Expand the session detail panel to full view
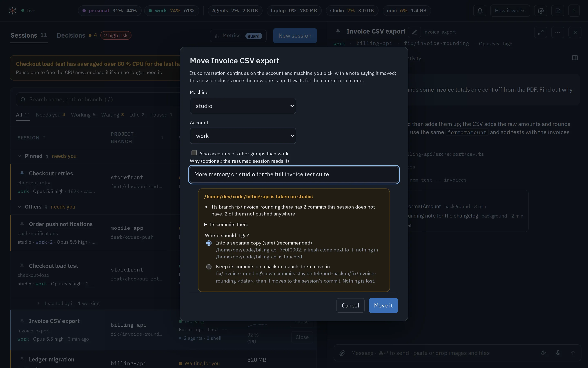588x368 pixels. coord(541,32)
